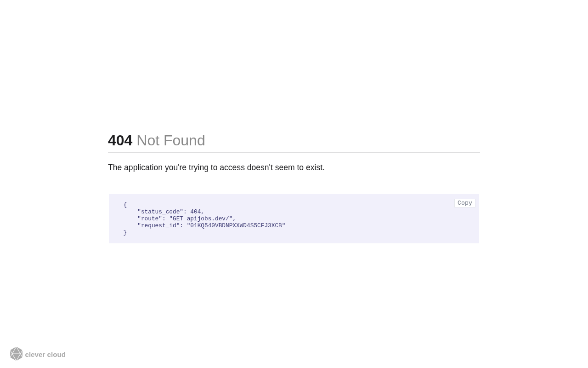Click the closing curly brace of the JSON
This screenshot has height=368, width=588.
tap(125, 233)
